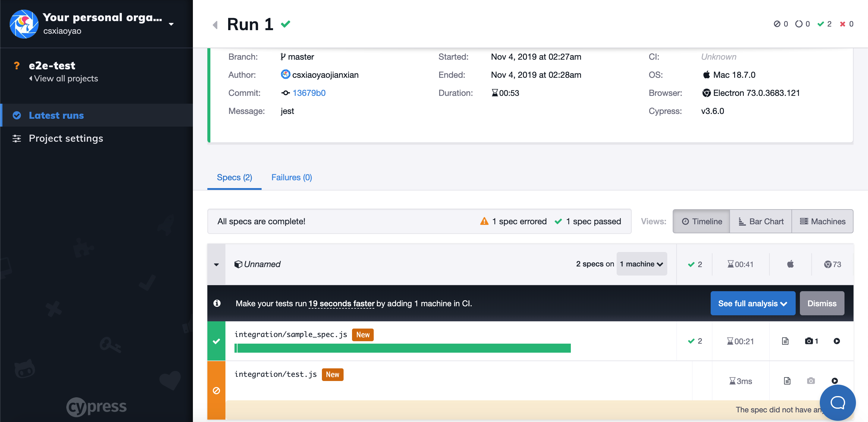Open Project settings in sidebar
This screenshot has width=868, height=422.
click(66, 138)
